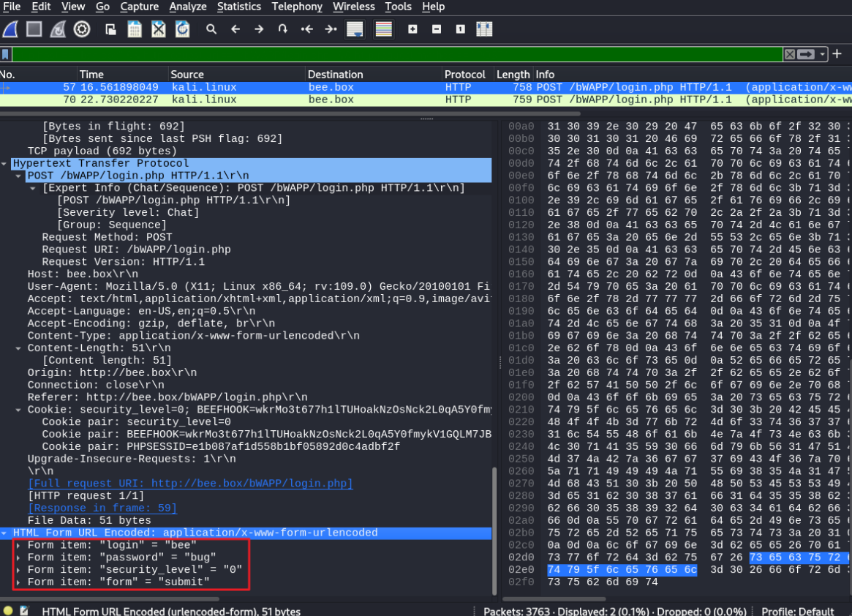
Task: Expand the Form item "password" row
Action: click(x=18, y=557)
